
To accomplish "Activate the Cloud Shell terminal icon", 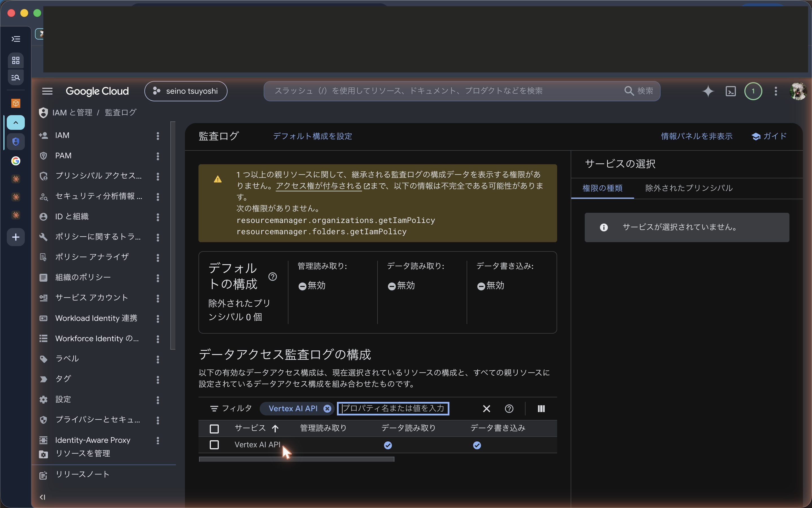I will (731, 91).
